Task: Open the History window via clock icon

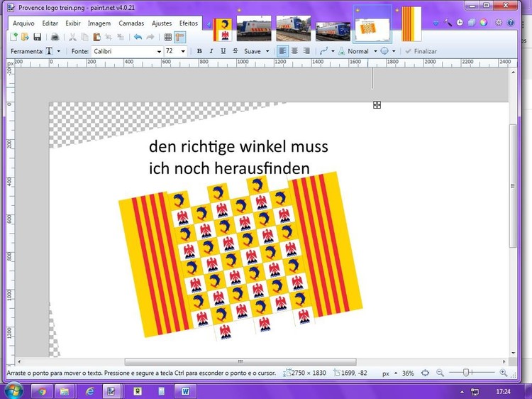Action: pos(460,23)
